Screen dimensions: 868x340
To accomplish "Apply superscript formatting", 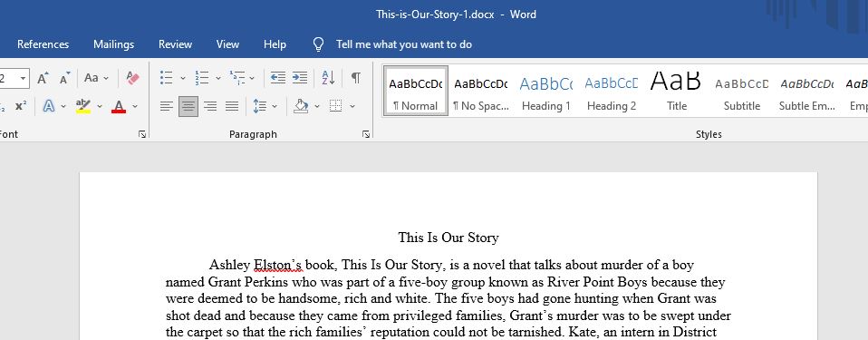I will pyautogui.click(x=21, y=106).
